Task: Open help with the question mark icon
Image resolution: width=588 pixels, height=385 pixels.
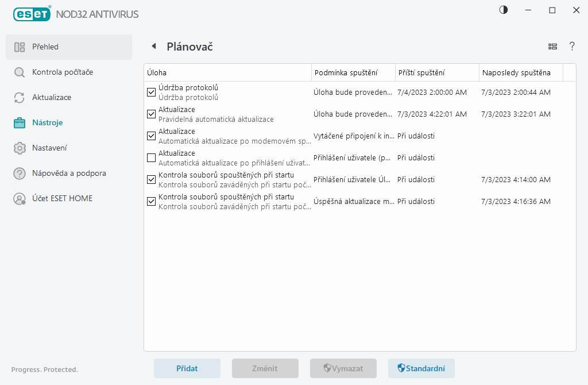Action: 572,47
